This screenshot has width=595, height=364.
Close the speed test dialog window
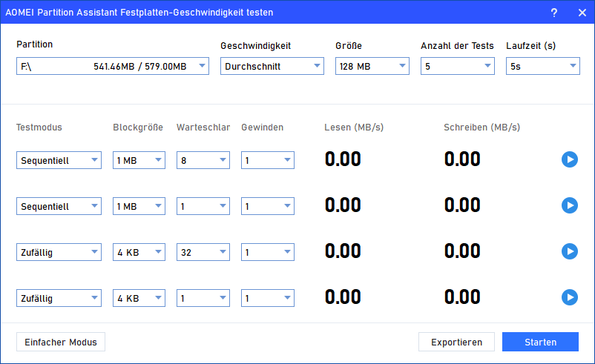(581, 13)
